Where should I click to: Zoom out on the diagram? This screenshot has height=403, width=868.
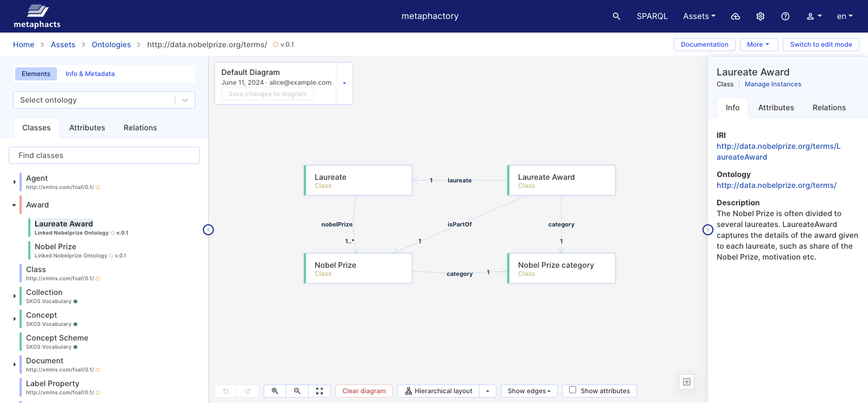pyautogui.click(x=297, y=391)
